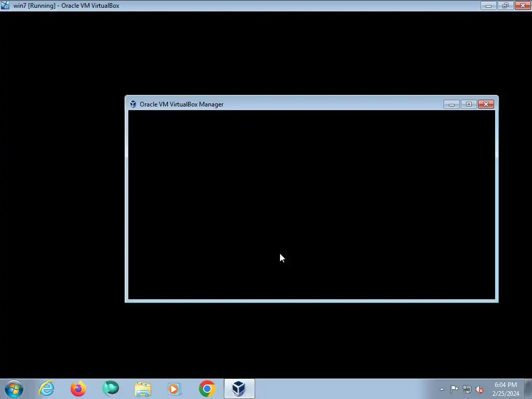Open the teal sphere app on taskbar

[111, 389]
